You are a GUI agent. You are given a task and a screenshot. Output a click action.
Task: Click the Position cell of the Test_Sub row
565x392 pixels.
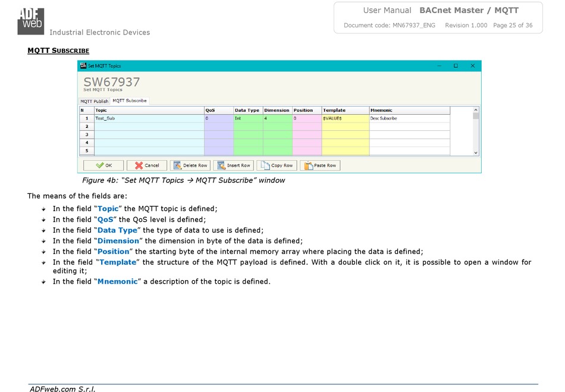tap(307, 118)
